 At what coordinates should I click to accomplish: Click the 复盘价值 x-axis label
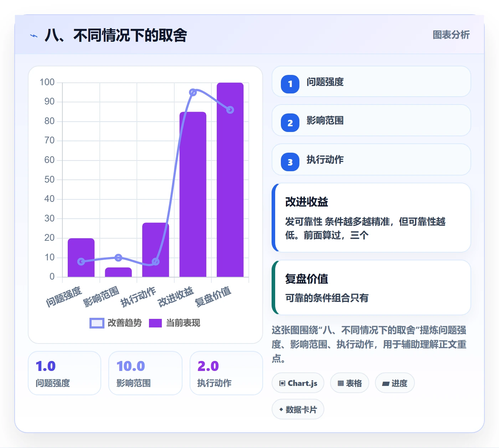213,297
